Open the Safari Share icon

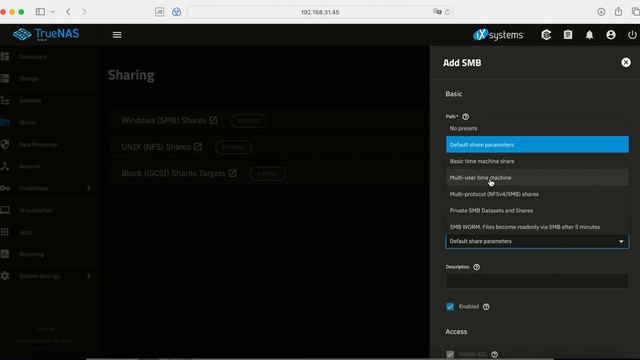pos(618,11)
